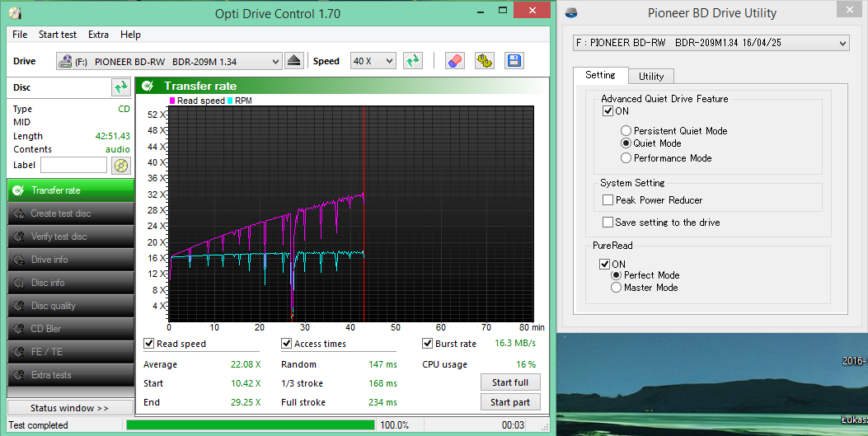868x436 pixels.
Task: Open Drive info panel
Action: pyautogui.click(x=71, y=260)
